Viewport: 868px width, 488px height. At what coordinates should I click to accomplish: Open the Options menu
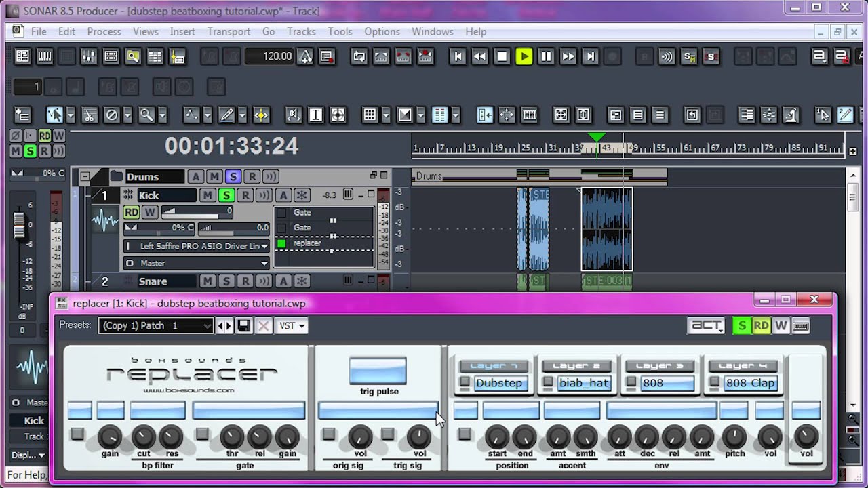tap(382, 31)
